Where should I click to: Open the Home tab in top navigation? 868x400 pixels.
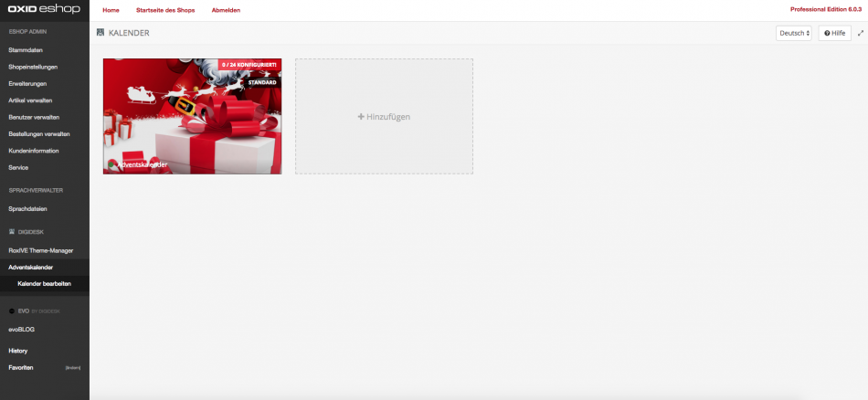[x=111, y=9]
